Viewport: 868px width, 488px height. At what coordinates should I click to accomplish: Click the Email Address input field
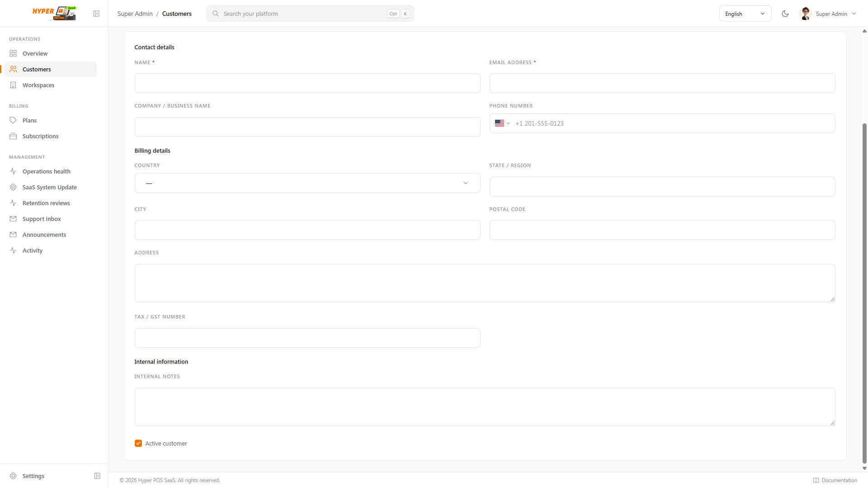662,83
